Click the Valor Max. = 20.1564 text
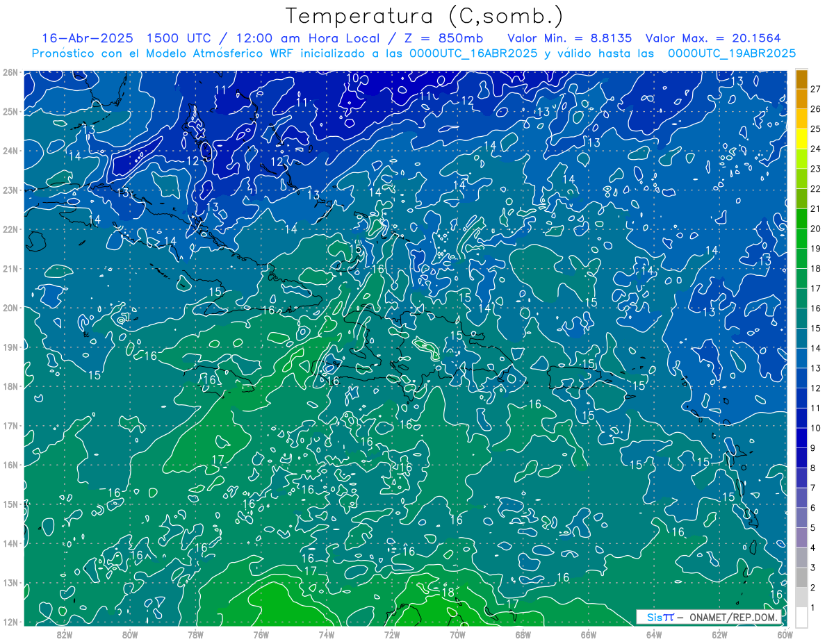 coord(713,38)
